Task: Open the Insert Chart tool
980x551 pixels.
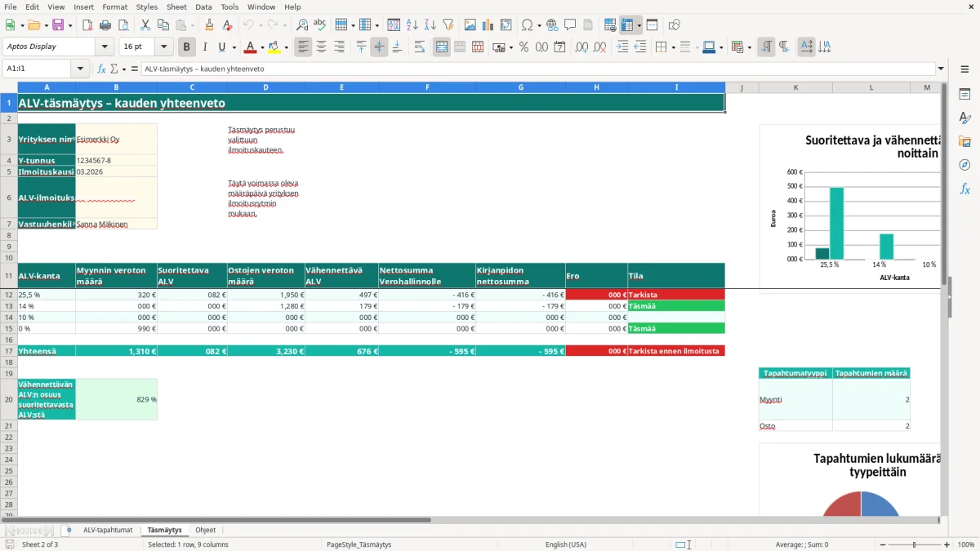Action: (488, 25)
